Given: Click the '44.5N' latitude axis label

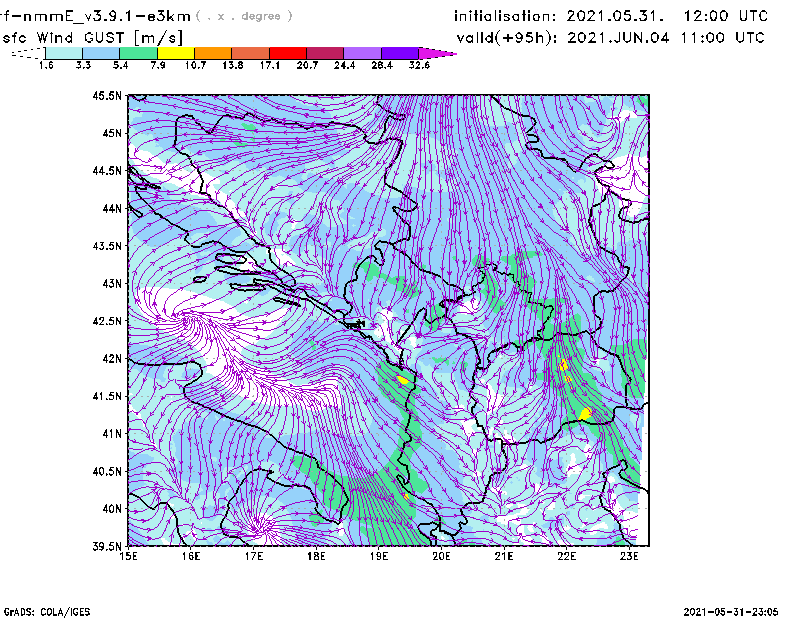Looking at the screenshot, I should click(107, 170).
